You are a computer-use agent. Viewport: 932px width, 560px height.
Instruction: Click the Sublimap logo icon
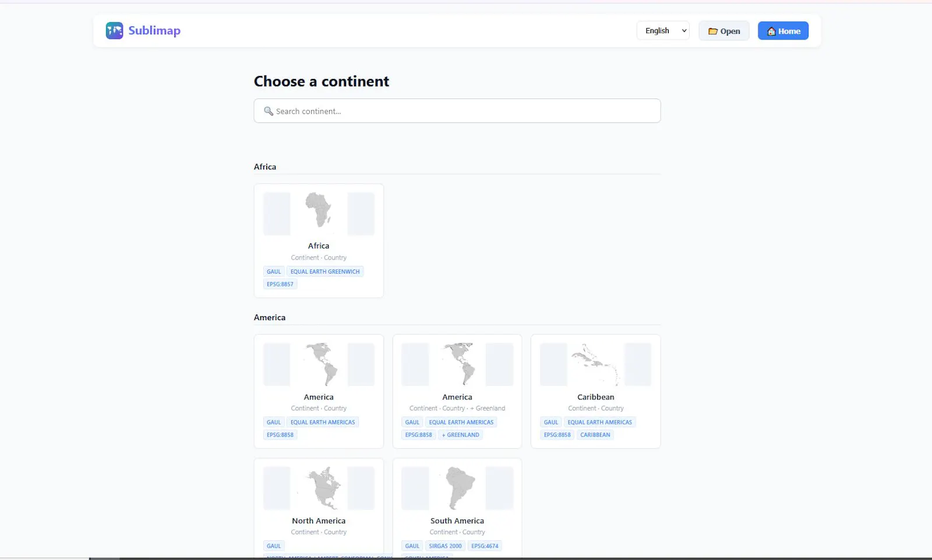114,31
